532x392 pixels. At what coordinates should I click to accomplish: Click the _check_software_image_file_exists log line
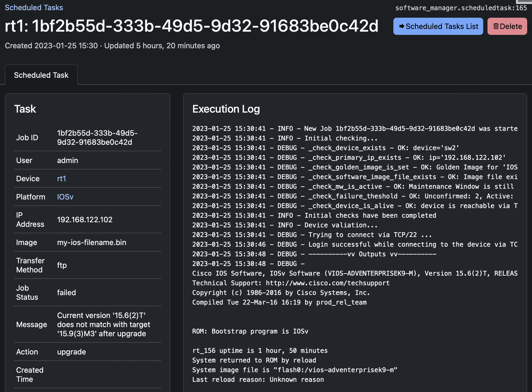(355, 177)
